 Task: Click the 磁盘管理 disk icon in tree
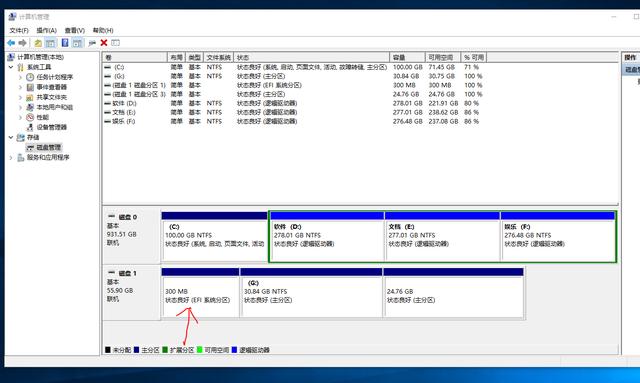coord(30,147)
